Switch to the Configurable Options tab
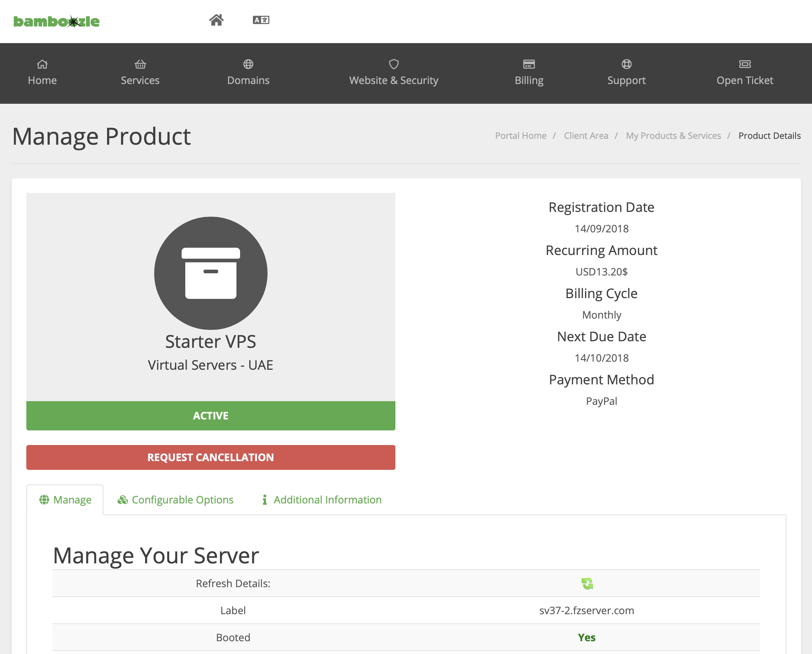 tap(175, 499)
